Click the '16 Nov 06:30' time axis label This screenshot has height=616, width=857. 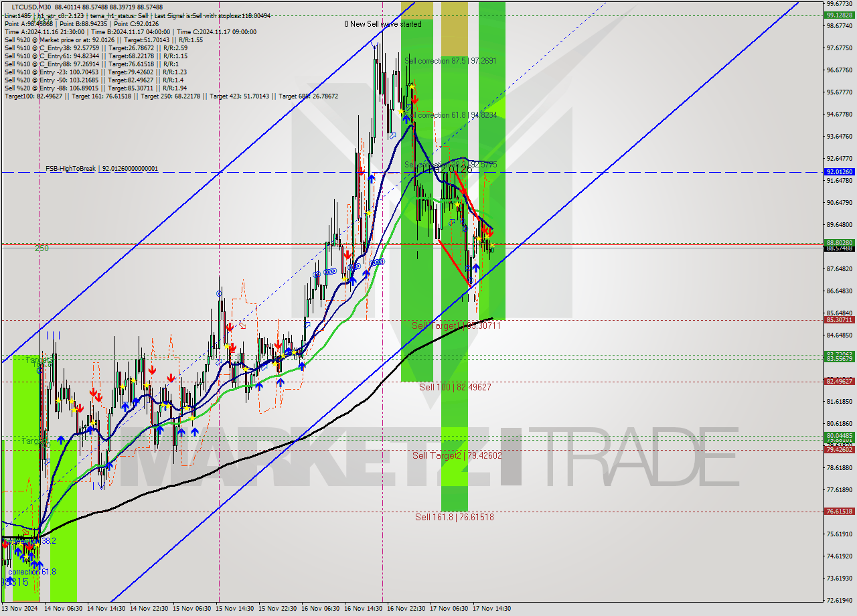click(320, 609)
